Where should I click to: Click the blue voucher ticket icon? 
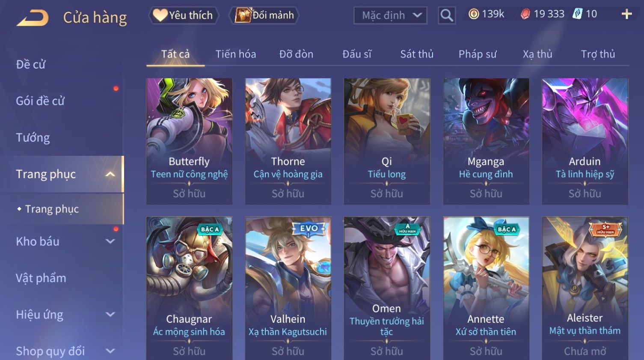coord(578,14)
